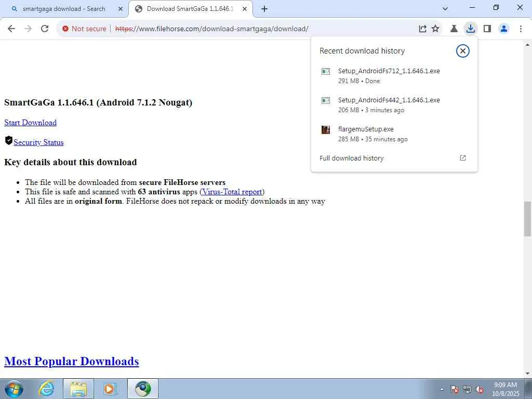Open flargemuSetup.exe download entry
Screen dimensions: 532x399
coord(394,134)
